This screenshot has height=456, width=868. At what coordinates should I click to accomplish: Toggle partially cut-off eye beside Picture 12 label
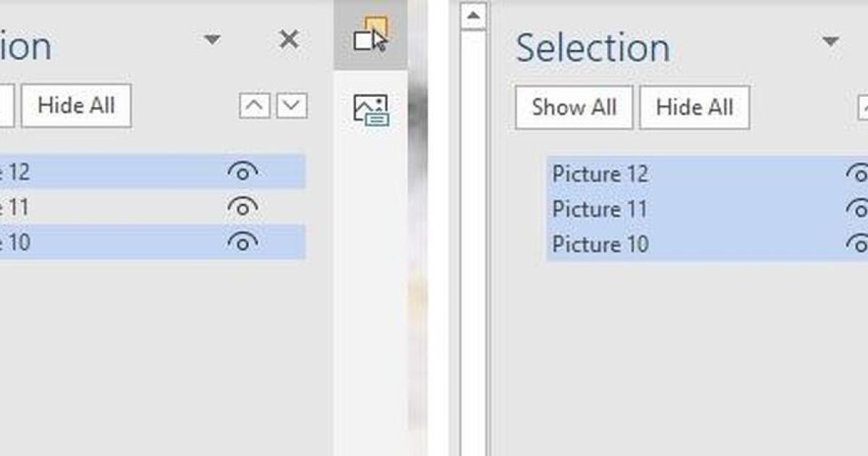(859, 174)
